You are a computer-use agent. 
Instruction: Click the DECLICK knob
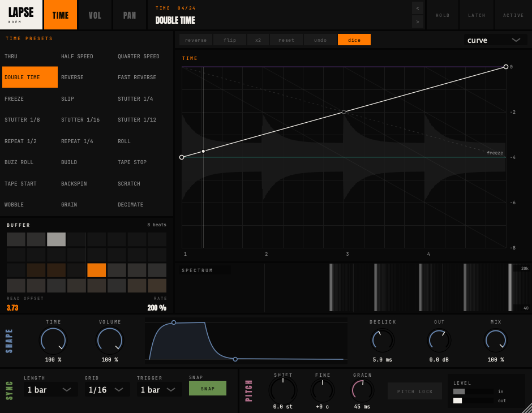[383, 340]
